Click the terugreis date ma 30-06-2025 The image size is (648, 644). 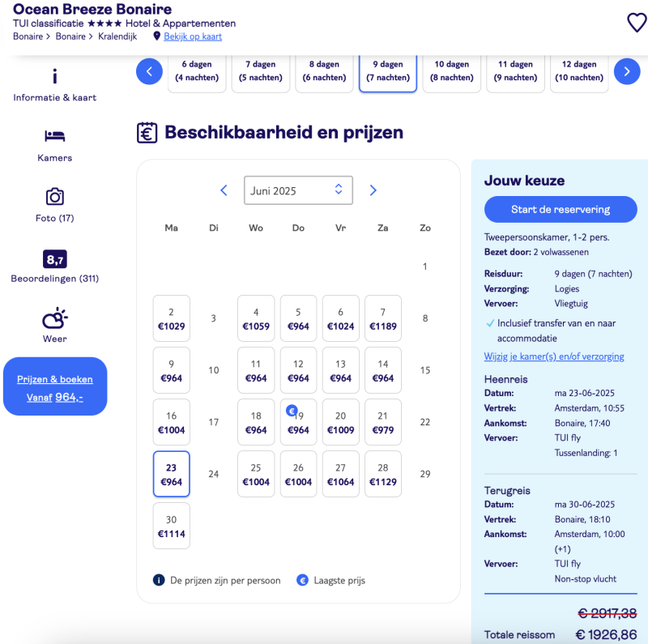(x=584, y=505)
